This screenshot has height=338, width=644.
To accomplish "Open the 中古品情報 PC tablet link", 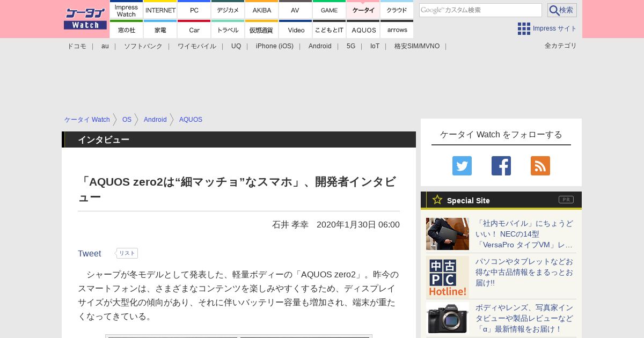I will (524, 272).
